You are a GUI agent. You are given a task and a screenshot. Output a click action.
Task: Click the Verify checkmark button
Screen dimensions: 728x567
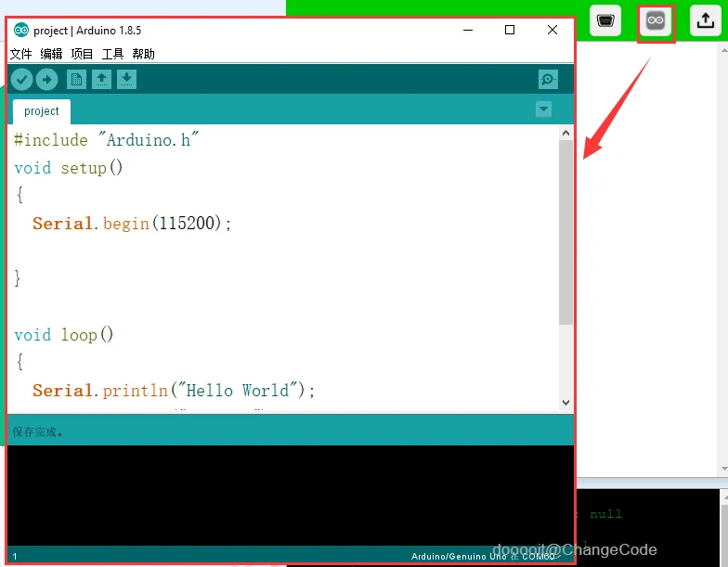pyautogui.click(x=21, y=80)
